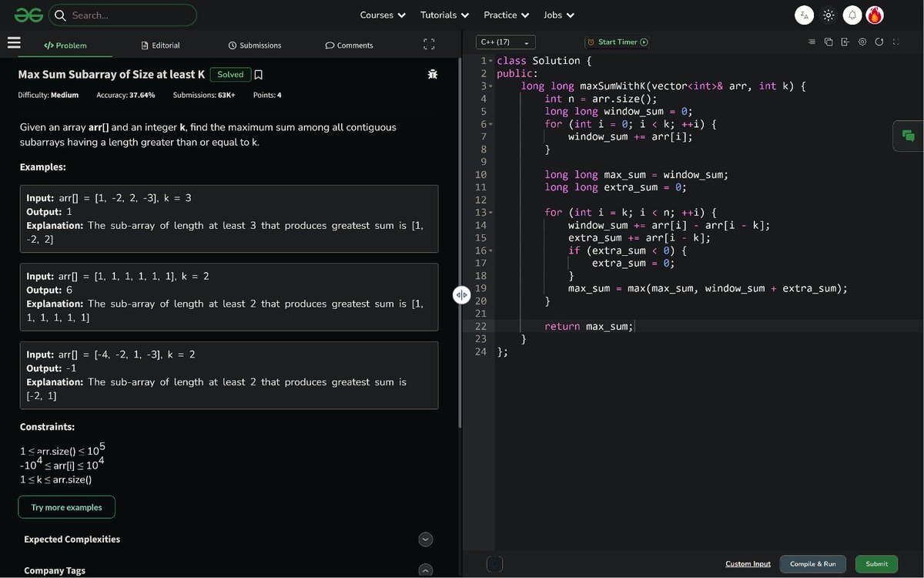Click the 'int n = arr.size();' code line
This screenshot has width=924, height=578.
[601, 99]
